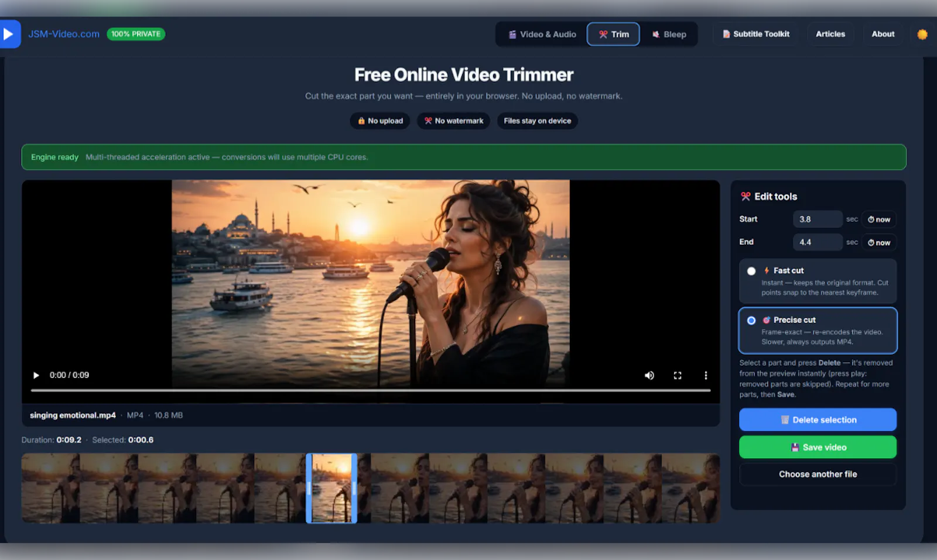Click the 0:00 / 0:09 time display
This screenshot has height=560, width=937.
[69, 375]
